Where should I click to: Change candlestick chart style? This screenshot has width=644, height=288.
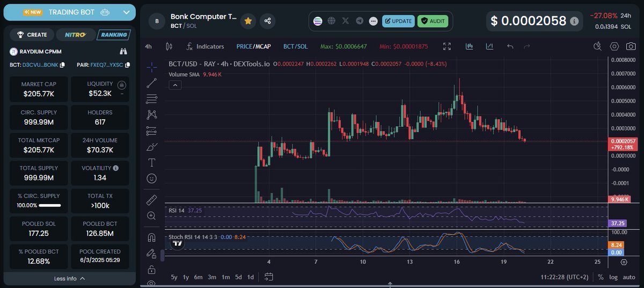(169, 46)
